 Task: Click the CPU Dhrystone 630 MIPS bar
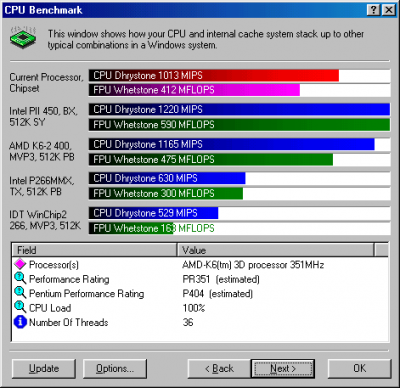(x=167, y=178)
